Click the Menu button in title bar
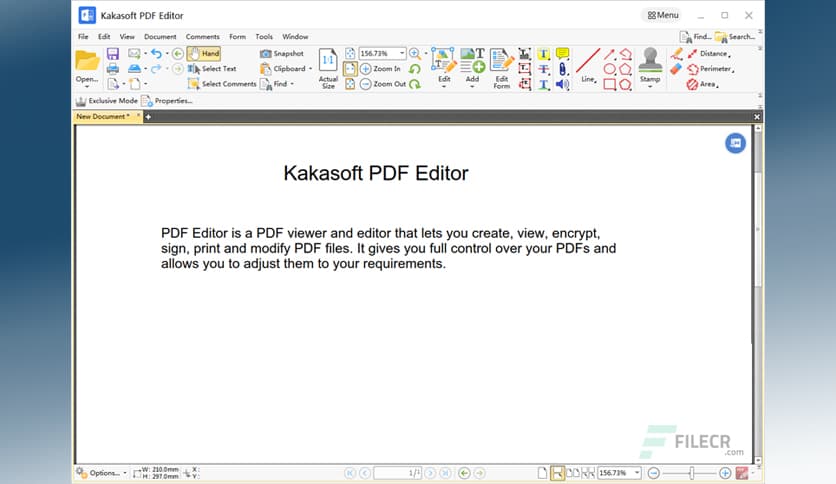 coord(663,15)
